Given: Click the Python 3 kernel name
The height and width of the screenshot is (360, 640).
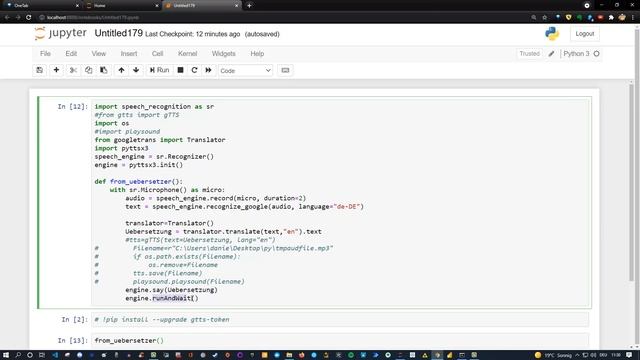Looking at the screenshot, I should pyautogui.click(x=576, y=53).
